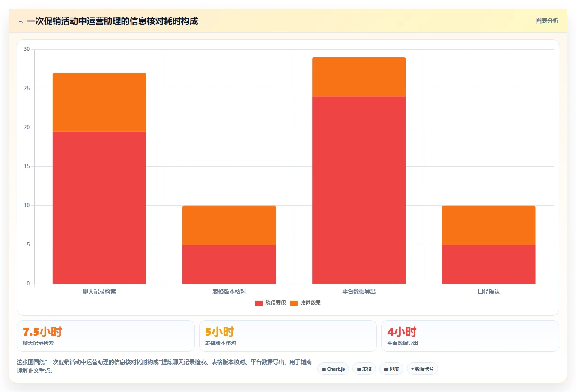Click the bar icon in 进度 tag
Screen dimensions: 576x392
[386, 369]
